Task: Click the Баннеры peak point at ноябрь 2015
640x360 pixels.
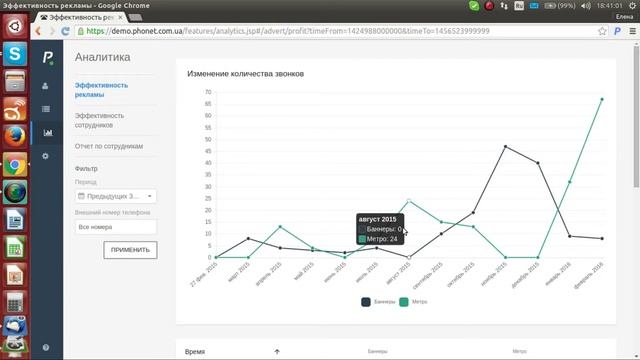Action: tap(505, 147)
